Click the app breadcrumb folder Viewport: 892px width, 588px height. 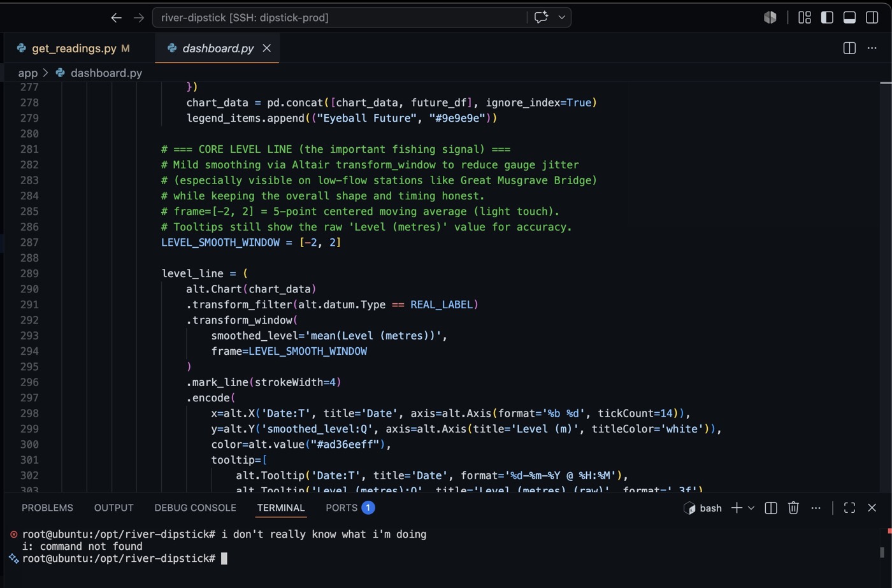tap(27, 73)
